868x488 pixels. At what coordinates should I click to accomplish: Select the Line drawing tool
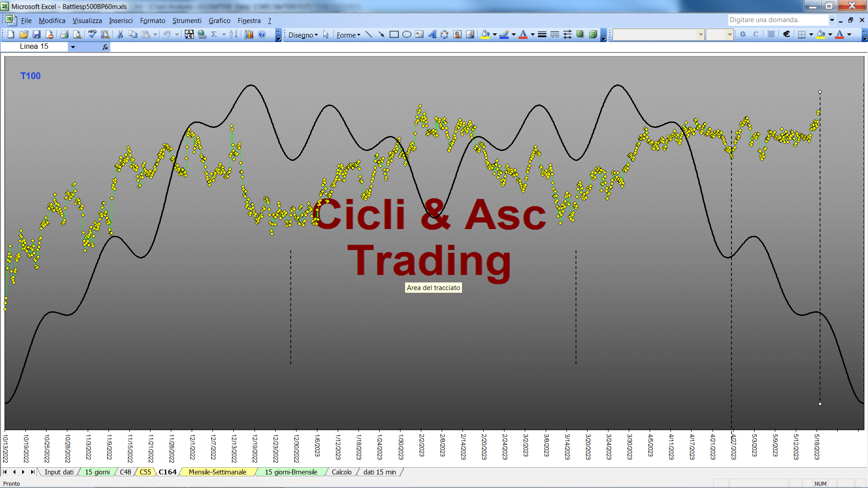click(x=369, y=35)
